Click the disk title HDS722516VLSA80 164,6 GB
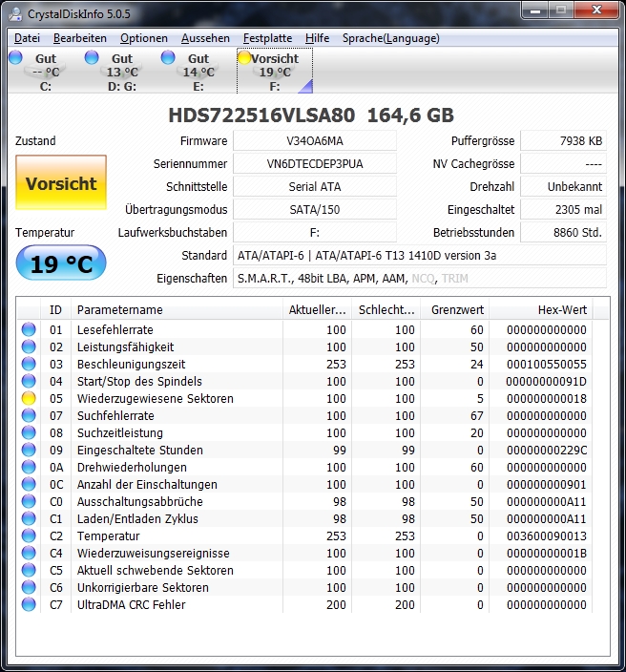 (x=311, y=115)
